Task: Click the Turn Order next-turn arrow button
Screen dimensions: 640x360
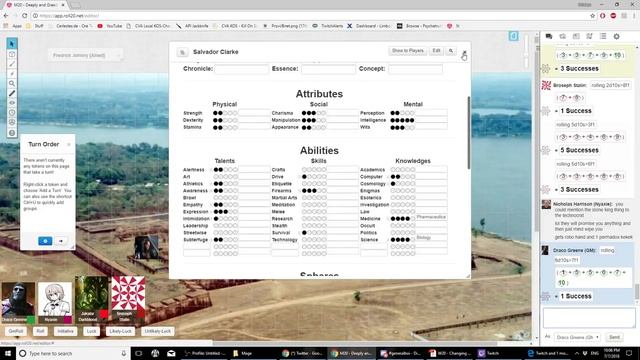Action: pyautogui.click(x=61, y=241)
